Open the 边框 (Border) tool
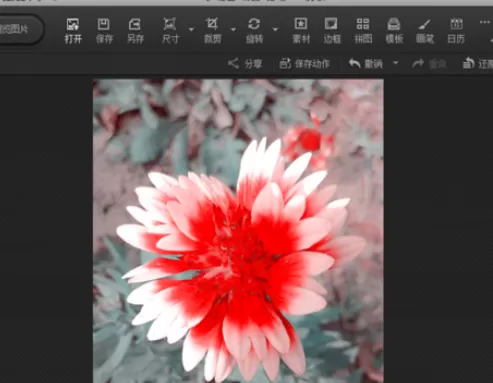 (332, 31)
